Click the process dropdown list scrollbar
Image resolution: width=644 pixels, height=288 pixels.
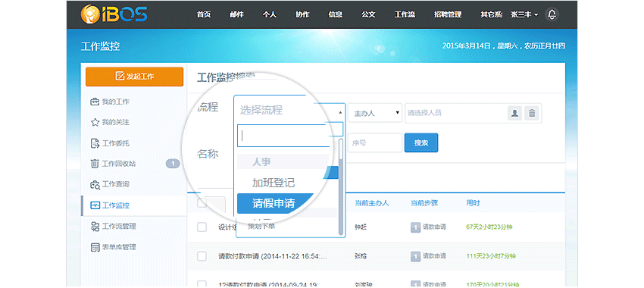[340, 187]
